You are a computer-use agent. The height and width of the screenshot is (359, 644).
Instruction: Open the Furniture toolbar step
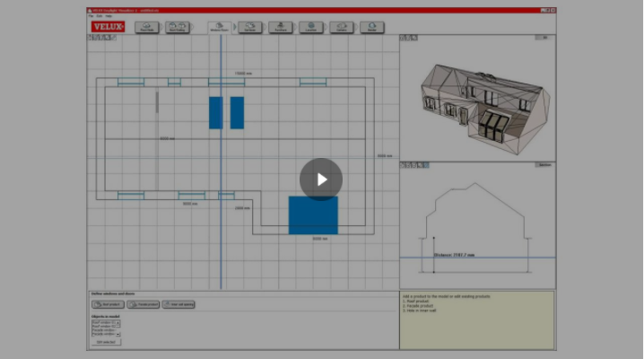click(281, 28)
